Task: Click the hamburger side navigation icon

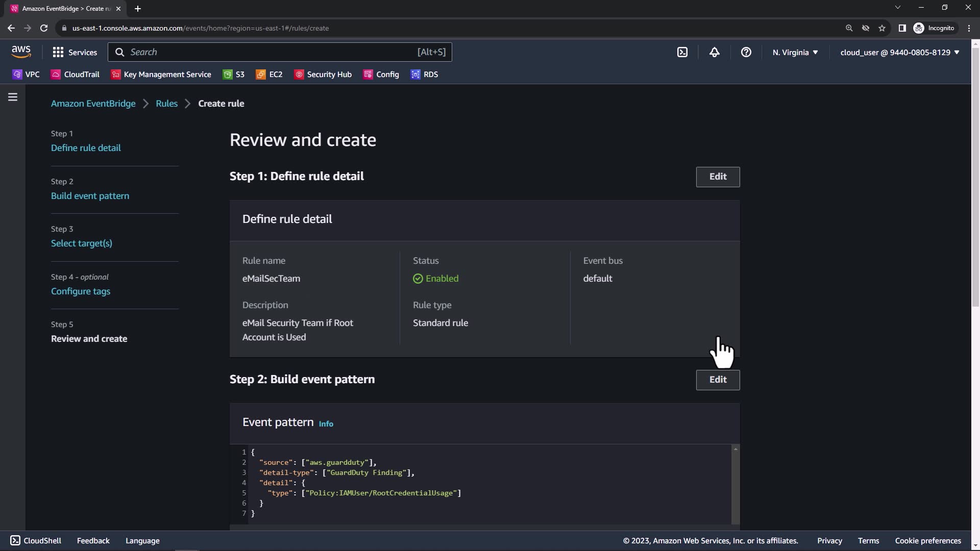Action: point(13,97)
